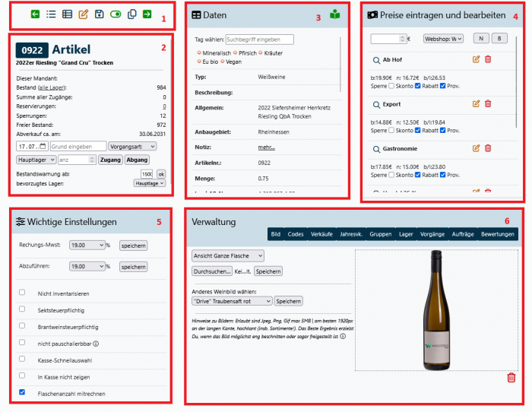Click the 'Tag wählen' search input field

[259, 40]
